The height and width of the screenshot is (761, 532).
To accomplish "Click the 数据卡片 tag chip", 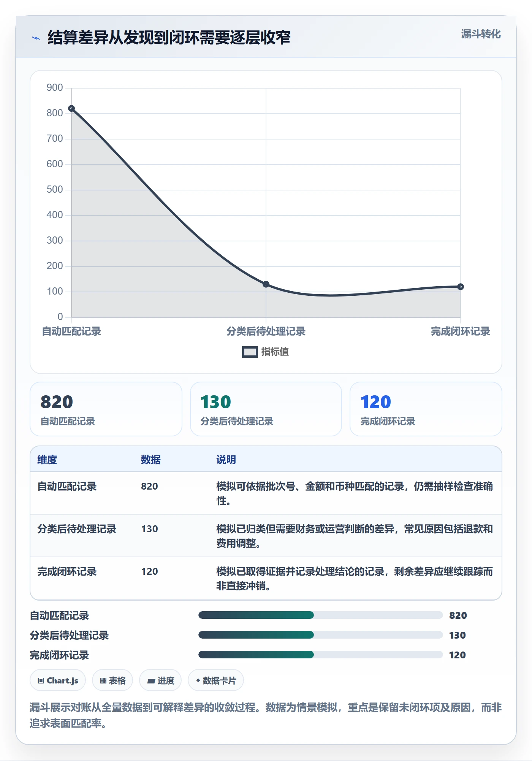I will click(x=216, y=680).
